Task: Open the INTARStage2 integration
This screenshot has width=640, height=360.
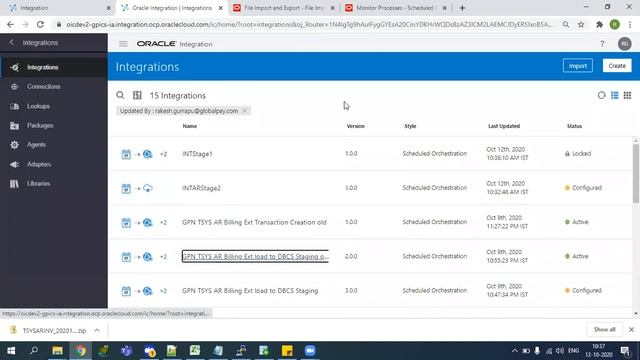Action: click(x=201, y=188)
